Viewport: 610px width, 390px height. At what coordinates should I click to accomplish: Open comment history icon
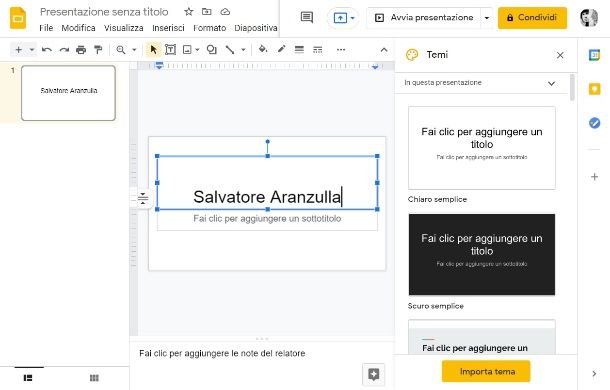coord(307,17)
